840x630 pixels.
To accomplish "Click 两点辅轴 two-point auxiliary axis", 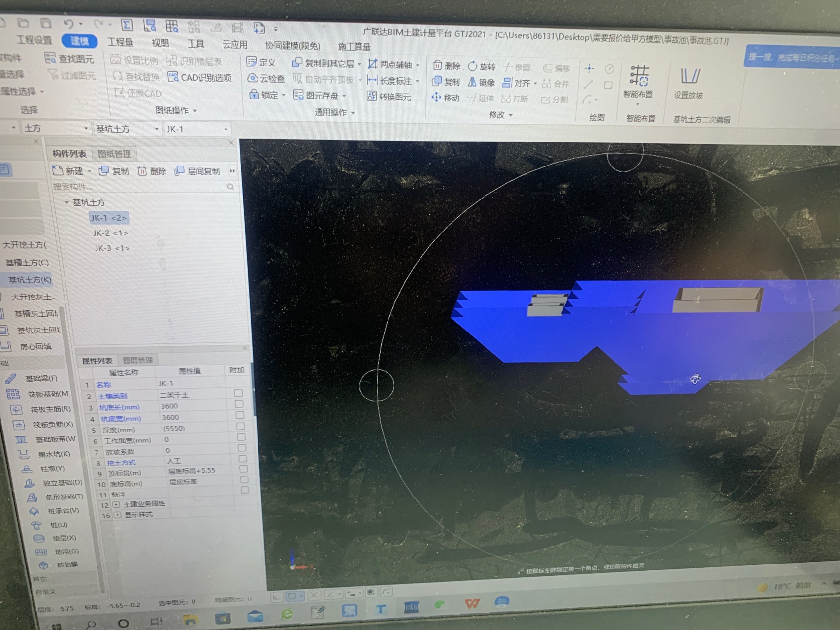I will [x=393, y=65].
